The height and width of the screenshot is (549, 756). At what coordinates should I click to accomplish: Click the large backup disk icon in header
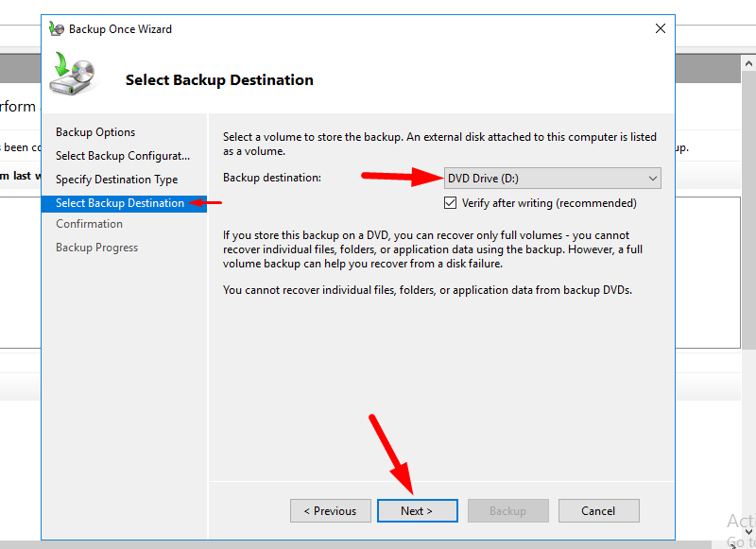click(70, 77)
